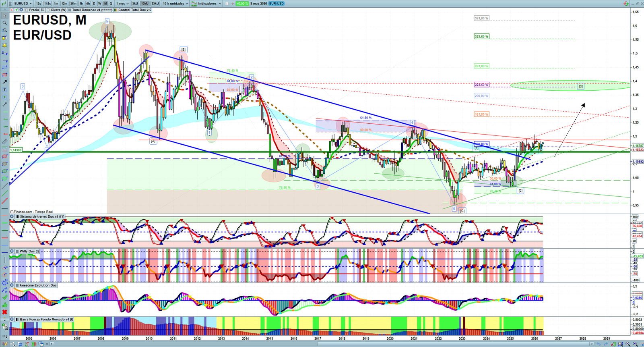Select the green T text bubble tool
Viewport: 644px width, 347px height.
5,97
